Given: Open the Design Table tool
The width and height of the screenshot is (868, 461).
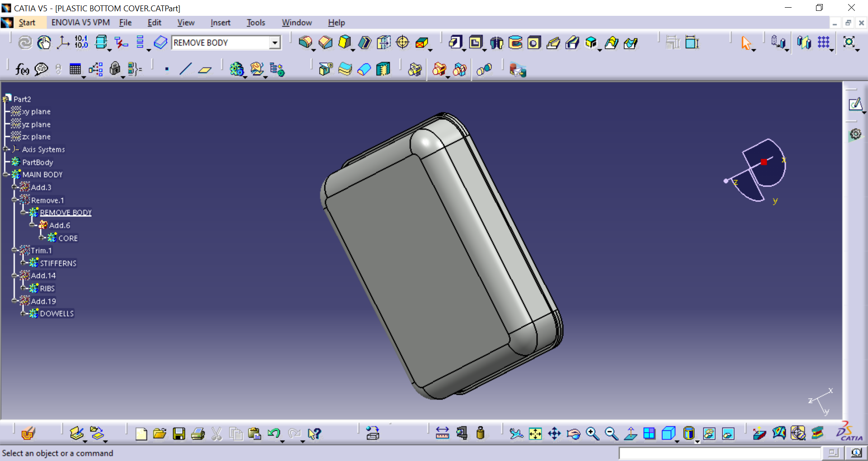Looking at the screenshot, I should (x=75, y=69).
